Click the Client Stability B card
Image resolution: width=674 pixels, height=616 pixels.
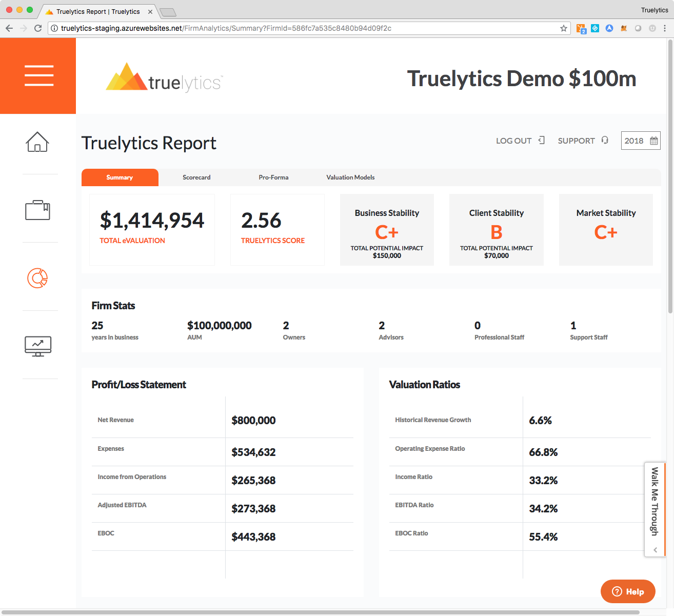(x=497, y=230)
